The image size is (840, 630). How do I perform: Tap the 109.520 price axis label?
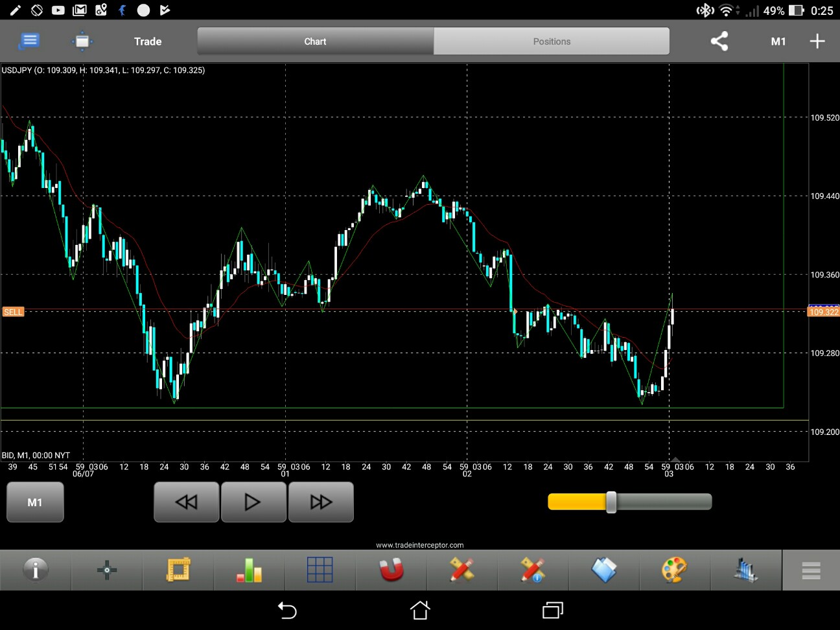pyautogui.click(x=824, y=117)
